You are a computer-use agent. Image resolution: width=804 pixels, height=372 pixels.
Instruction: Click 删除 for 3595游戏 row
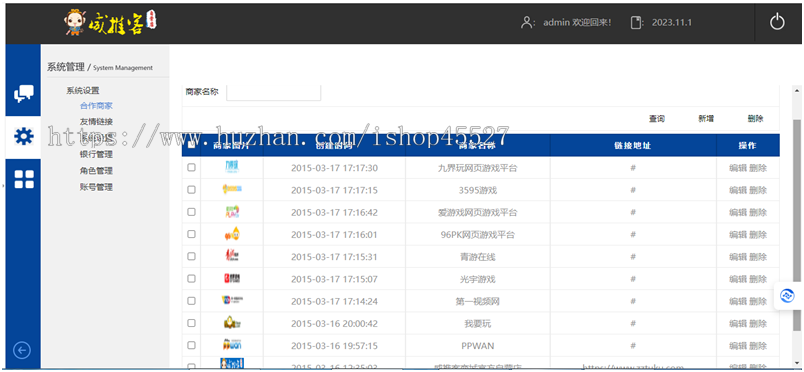point(758,190)
